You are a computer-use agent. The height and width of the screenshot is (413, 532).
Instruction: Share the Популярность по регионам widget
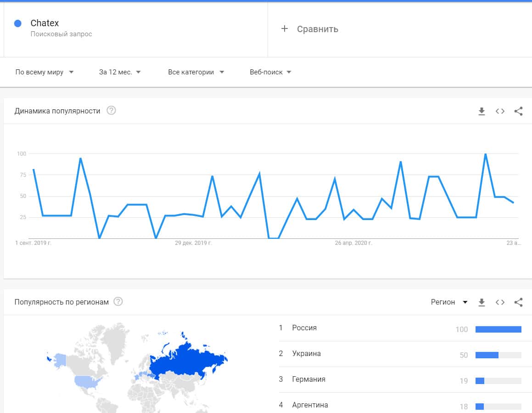[x=518, y=302]
